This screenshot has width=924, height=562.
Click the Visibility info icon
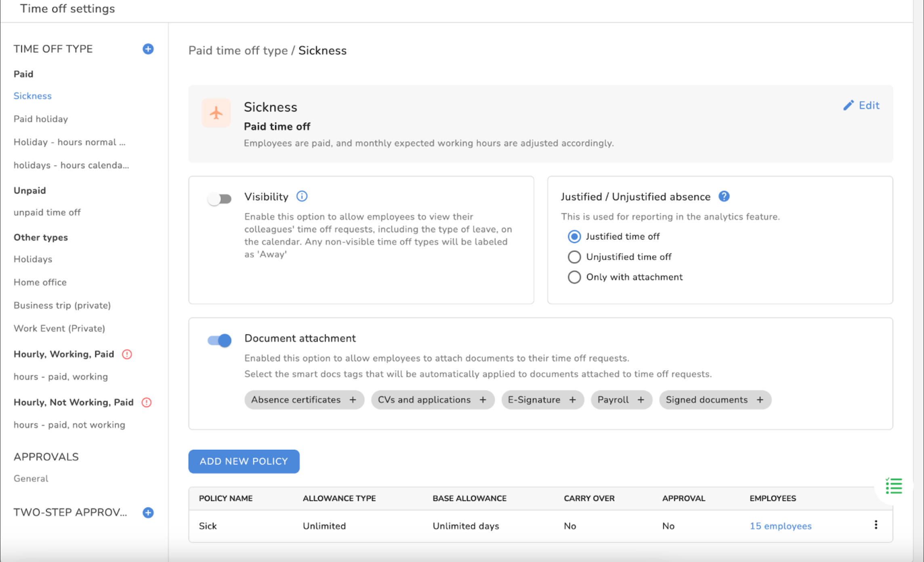click(302, 196)
